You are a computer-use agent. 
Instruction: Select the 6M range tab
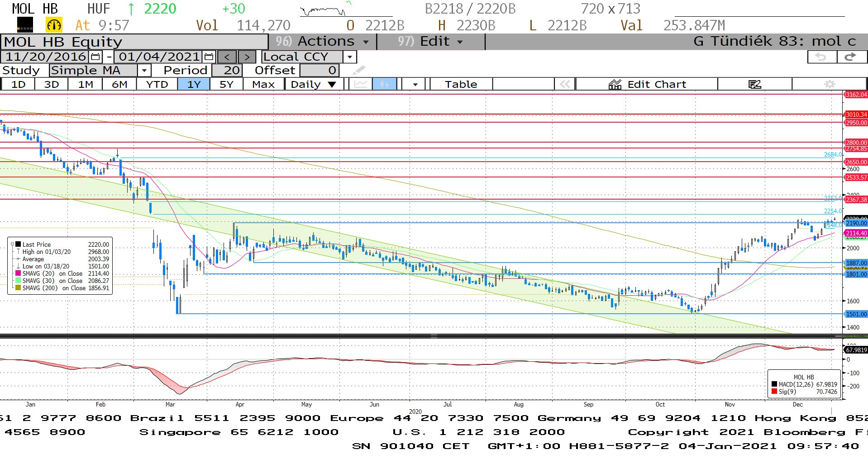pos(119,84)
